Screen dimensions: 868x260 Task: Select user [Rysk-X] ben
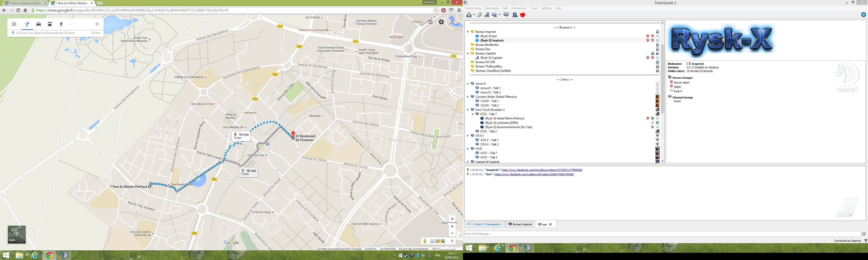click(x=488, y=36)
